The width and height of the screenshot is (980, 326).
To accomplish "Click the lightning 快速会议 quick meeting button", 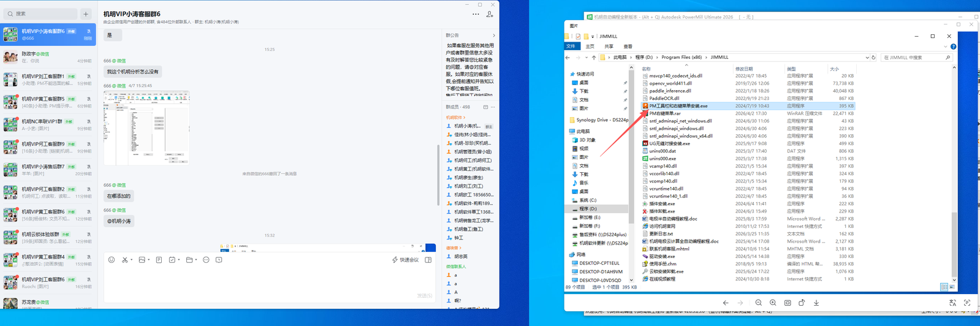I will [x=405, y=260].
